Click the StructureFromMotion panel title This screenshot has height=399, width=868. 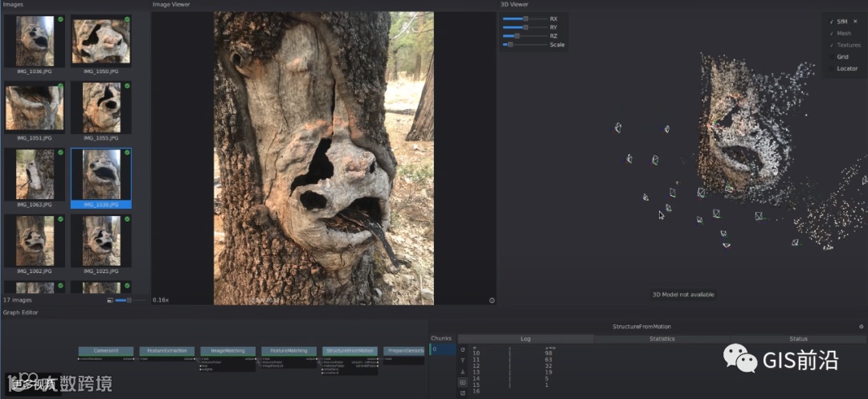(x=641, y=327)
